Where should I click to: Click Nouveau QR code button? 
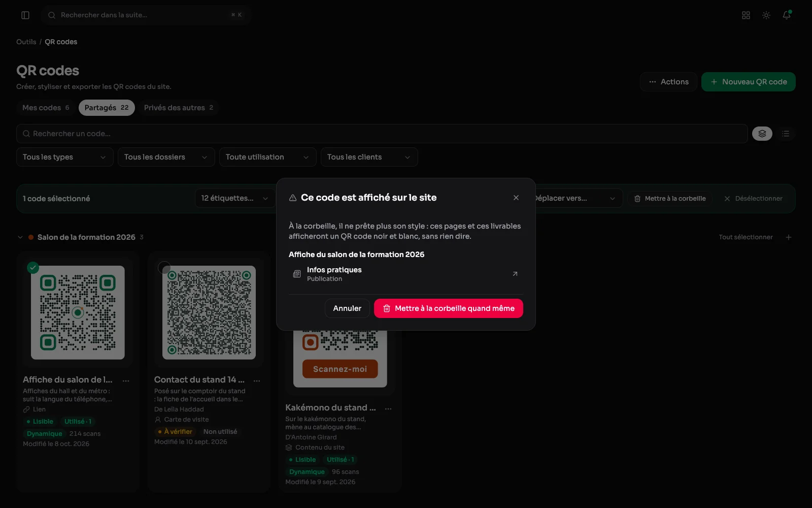point(749,82)
